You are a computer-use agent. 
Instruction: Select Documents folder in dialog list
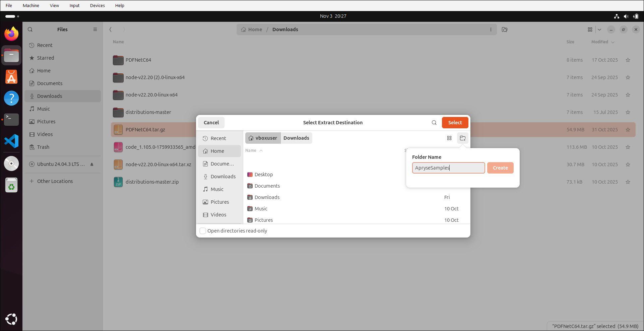[x=267, y=186]
